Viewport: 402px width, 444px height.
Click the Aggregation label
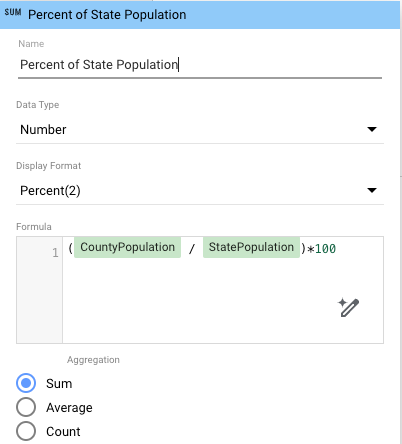pos(93,360)
